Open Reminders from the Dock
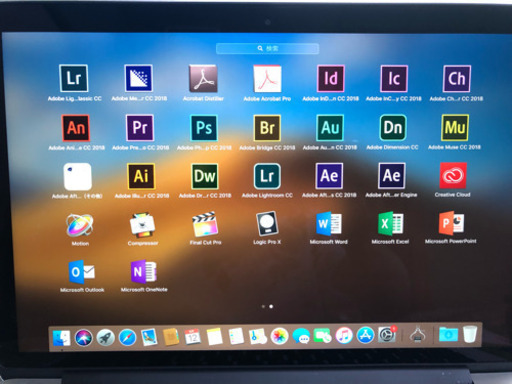The image size is (512, 384). pos(236,337)
